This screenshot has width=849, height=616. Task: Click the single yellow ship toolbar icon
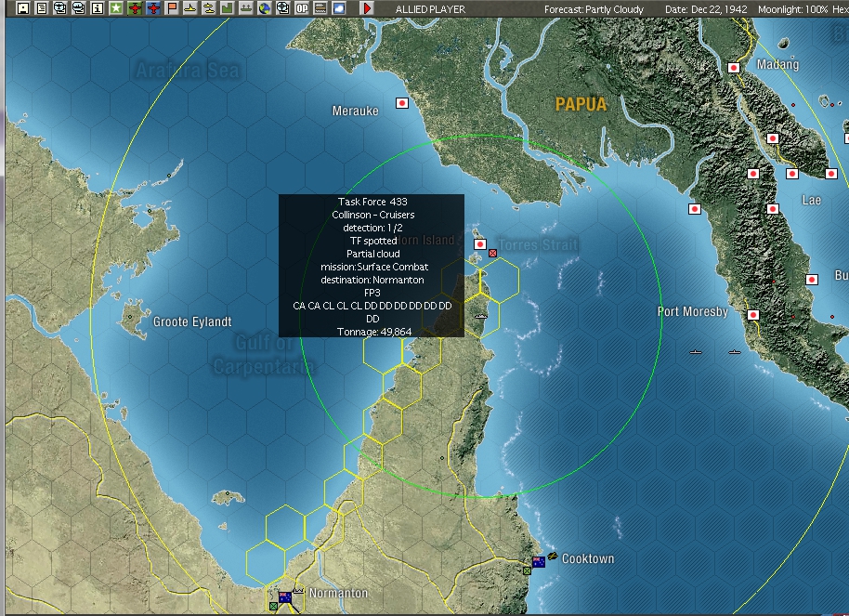190,8
